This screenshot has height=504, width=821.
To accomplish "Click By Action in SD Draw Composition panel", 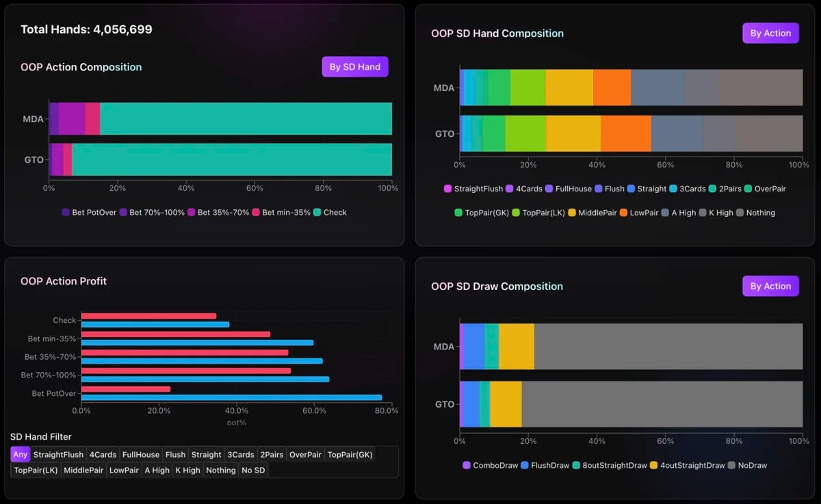I will coord(770,286).
